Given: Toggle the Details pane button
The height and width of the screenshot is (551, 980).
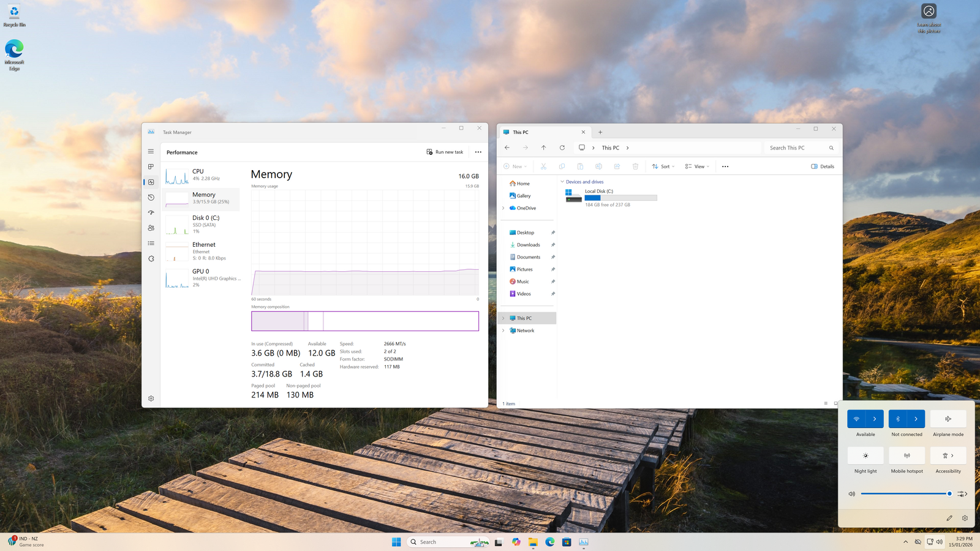Looking at the screenshot, I should (x=823, y=167).
